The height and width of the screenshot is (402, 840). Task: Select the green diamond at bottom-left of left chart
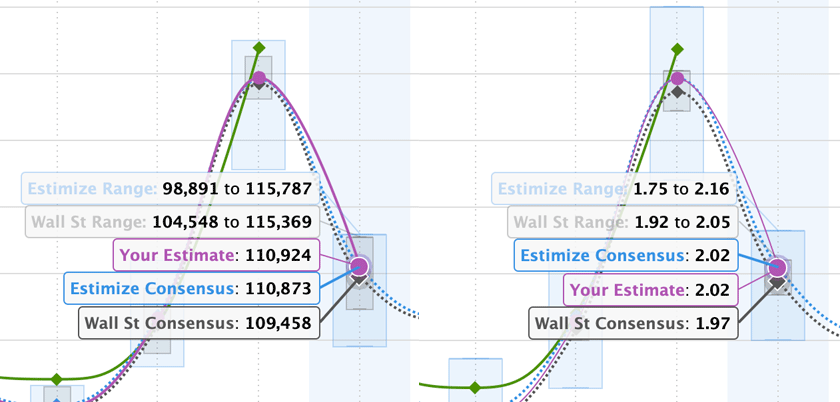[57, 379]
